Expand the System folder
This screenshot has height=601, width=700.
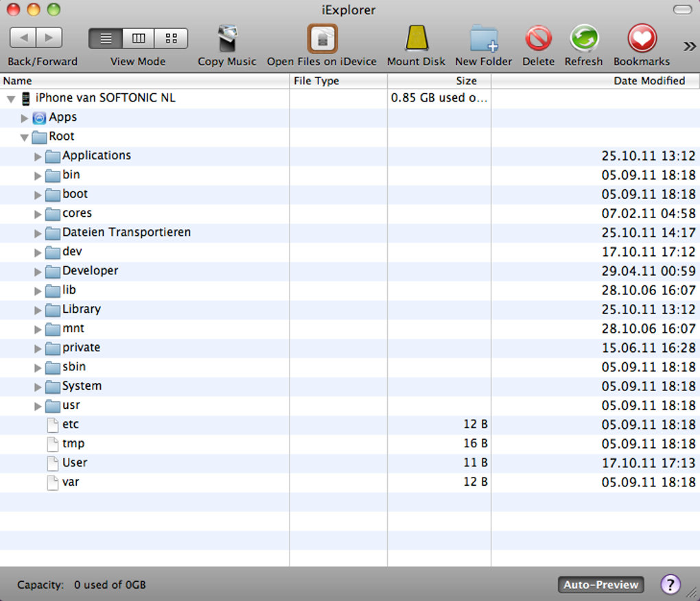pos(38,386)
